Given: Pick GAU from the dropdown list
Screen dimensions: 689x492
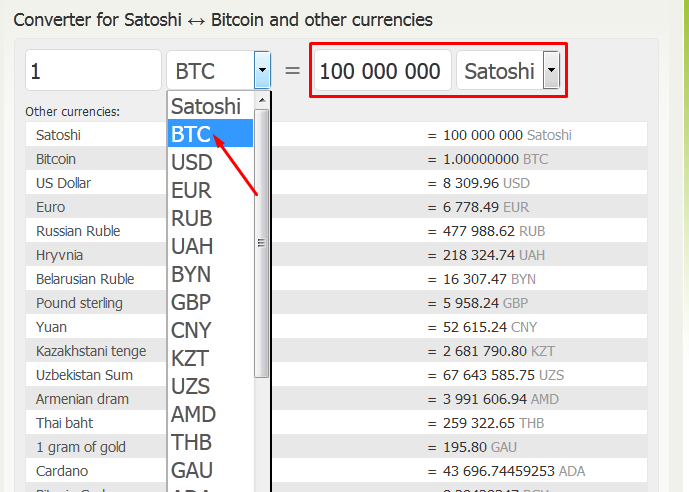Looking at the screenshot, I should (210, 470).
